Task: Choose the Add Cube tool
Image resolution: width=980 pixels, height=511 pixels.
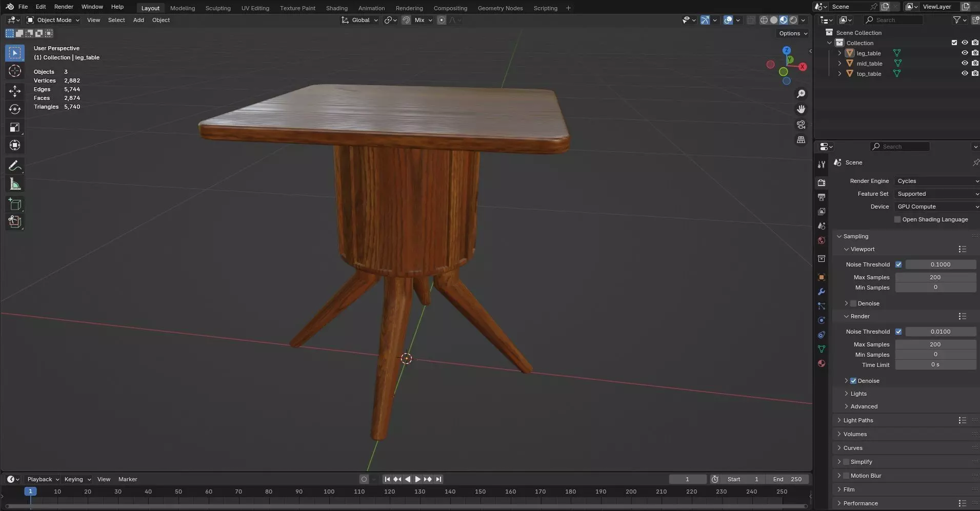Action: point(15,204)
